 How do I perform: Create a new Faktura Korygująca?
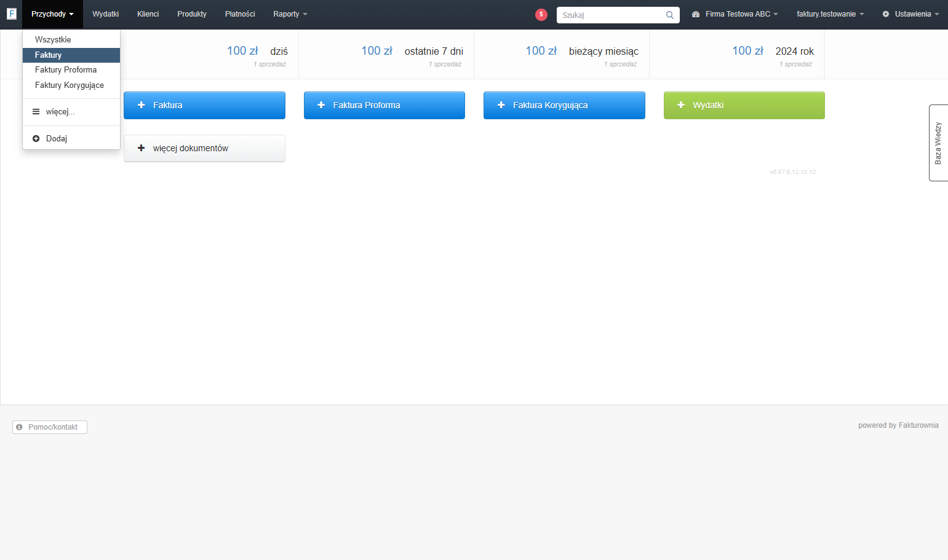564,105
